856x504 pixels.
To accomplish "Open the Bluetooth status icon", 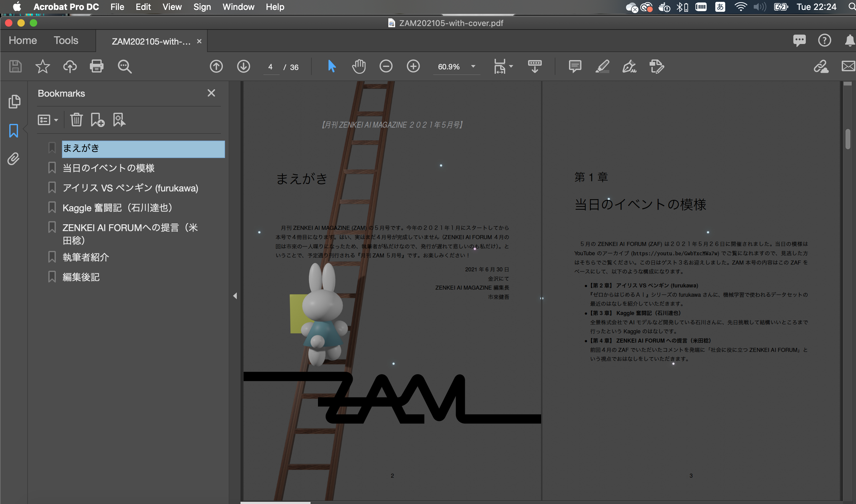I will click(x=682, y=7).
